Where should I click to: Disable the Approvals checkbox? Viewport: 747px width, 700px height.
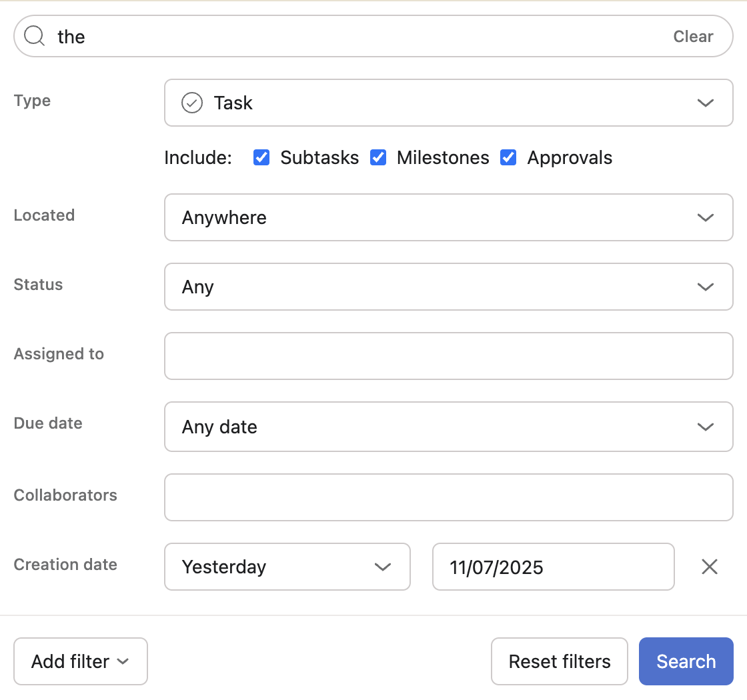click(509, 158)
